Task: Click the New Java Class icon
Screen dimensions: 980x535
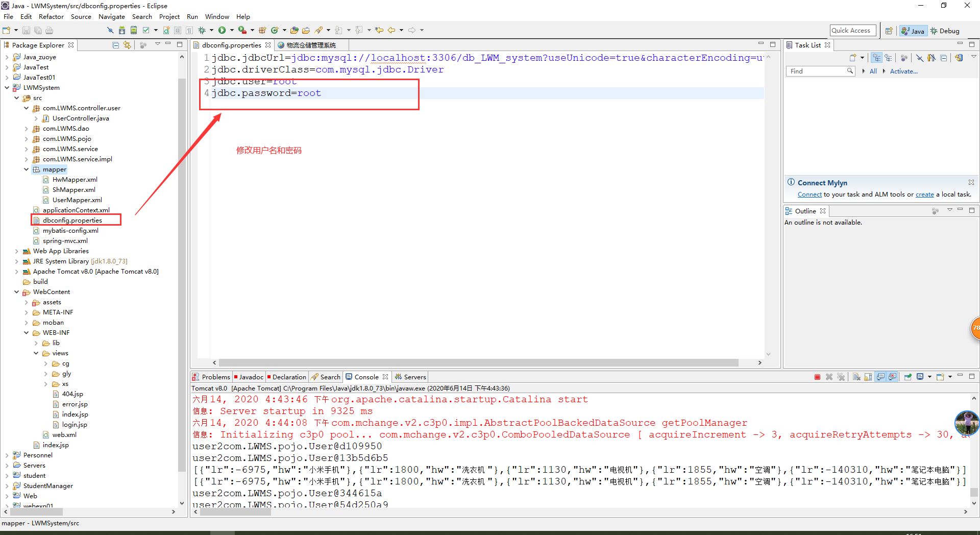Action: pos(275,30)
